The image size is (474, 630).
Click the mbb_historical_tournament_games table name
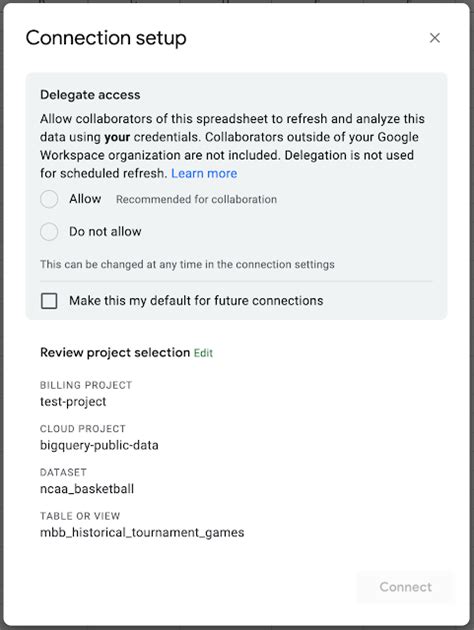coord(142,532)
